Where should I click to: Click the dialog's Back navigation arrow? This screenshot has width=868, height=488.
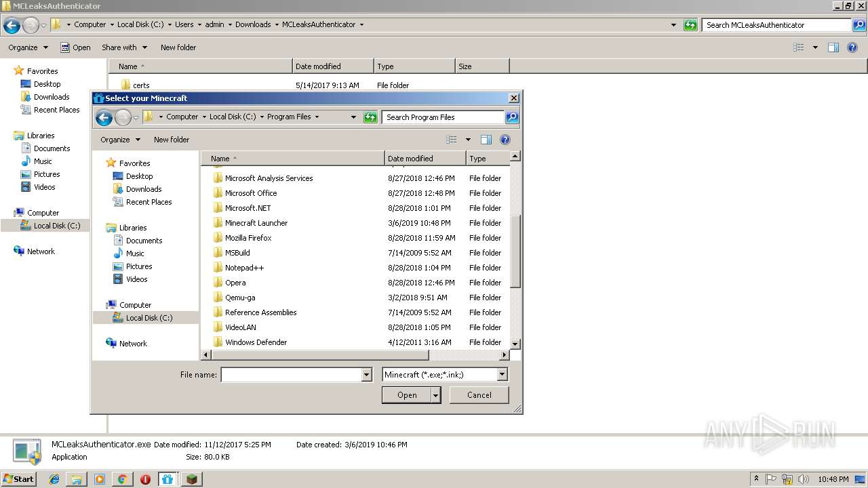click(x=104, y=118)
